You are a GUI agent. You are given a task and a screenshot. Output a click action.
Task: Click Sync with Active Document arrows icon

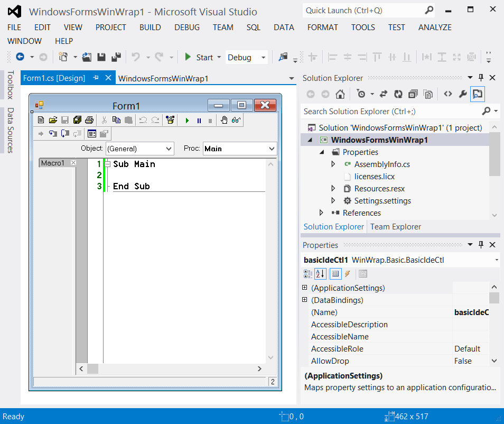click(x=383, y=94)
